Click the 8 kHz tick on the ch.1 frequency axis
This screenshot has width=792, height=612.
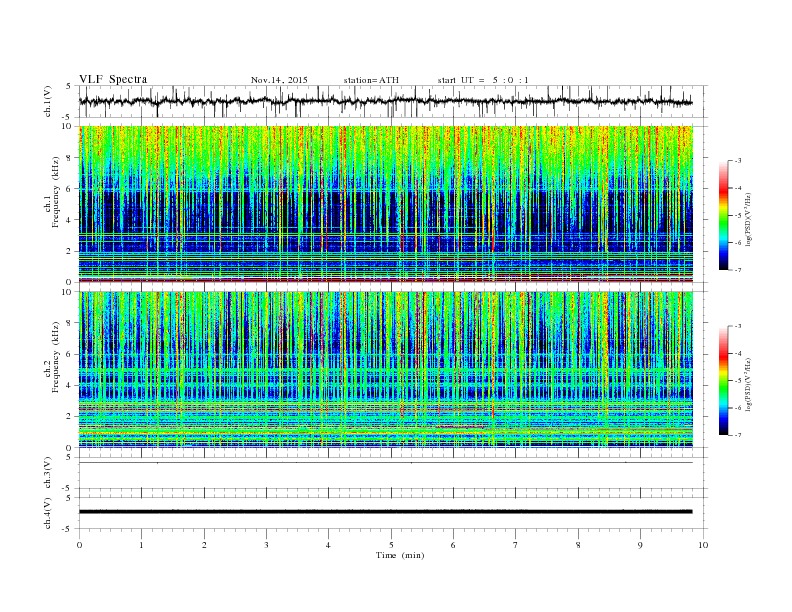click(x=69, y=158)
